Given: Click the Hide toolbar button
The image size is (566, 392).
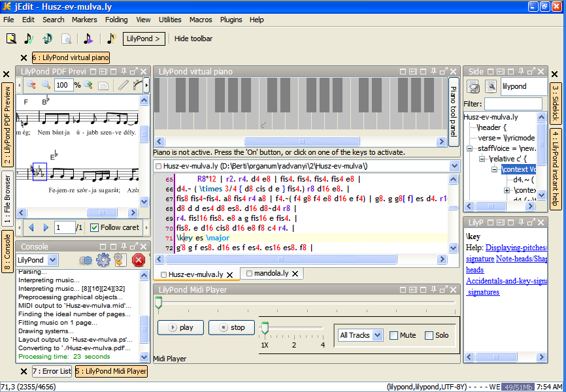Looking at the screenshot, I should pyautogui.click(x=193, y=39).
